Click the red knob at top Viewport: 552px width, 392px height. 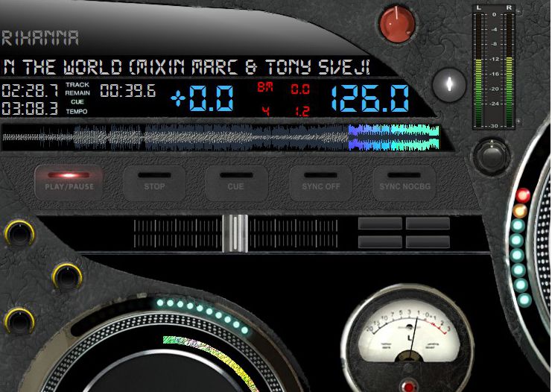tap(397, 24)
